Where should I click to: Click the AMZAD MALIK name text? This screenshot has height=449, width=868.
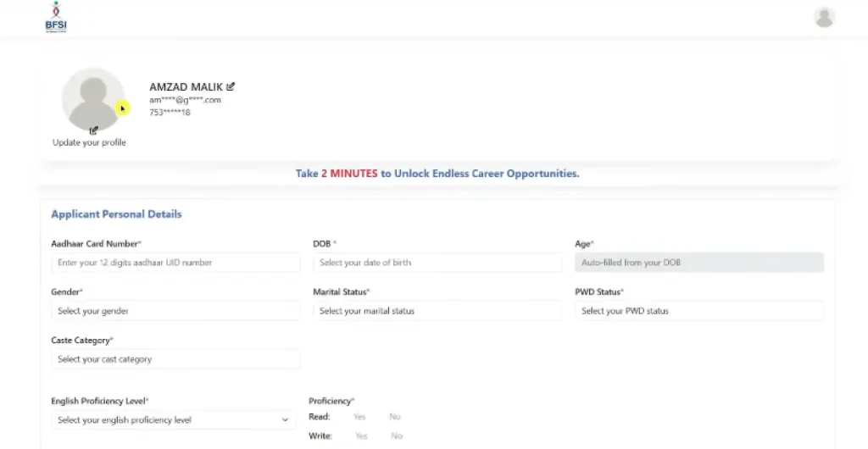point(186,87)
